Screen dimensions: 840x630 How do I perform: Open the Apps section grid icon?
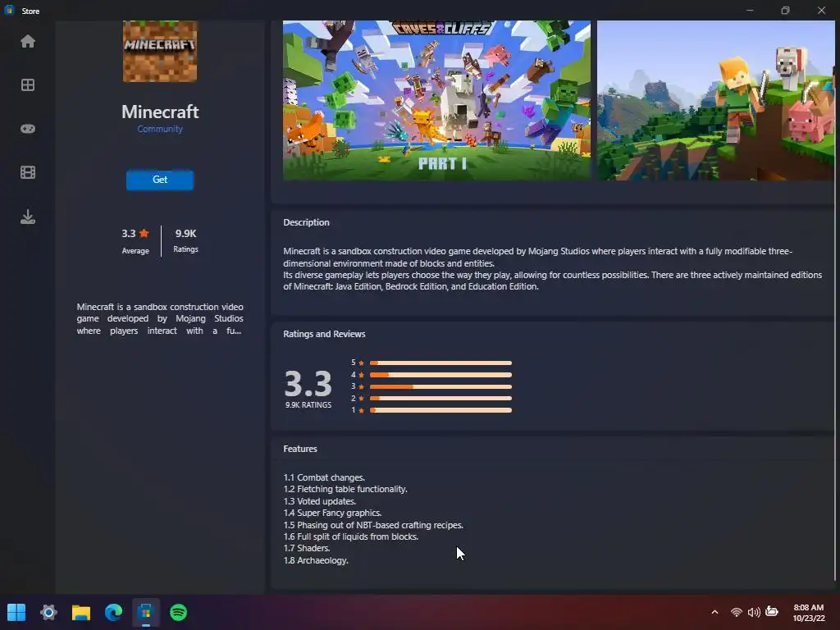point(28,85)
